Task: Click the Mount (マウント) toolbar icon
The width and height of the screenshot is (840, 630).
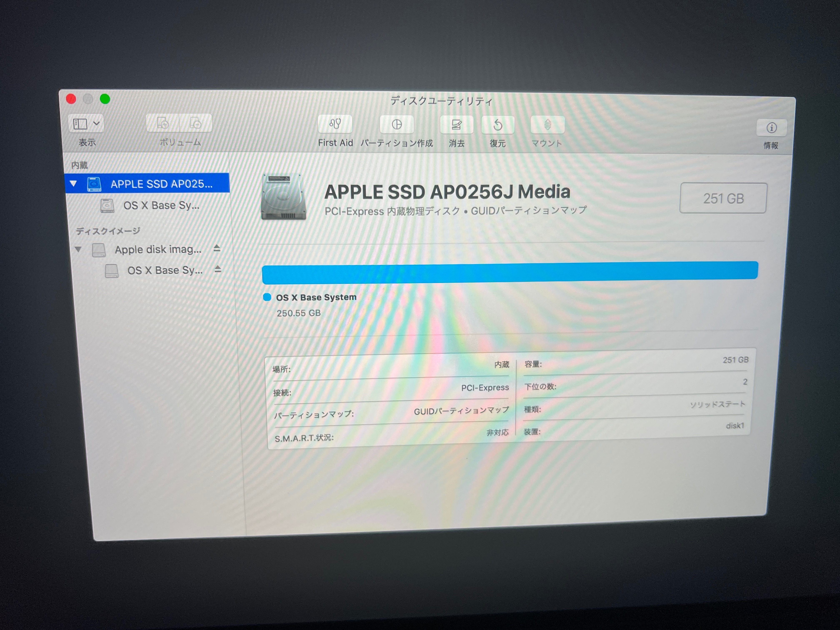Action: point(547,125)
